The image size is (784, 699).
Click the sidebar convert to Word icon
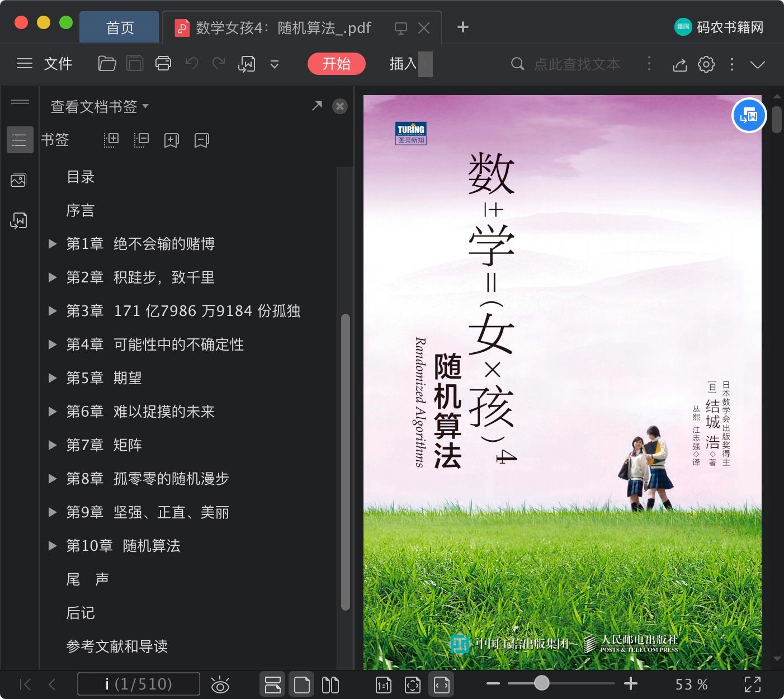pos(18,220)
